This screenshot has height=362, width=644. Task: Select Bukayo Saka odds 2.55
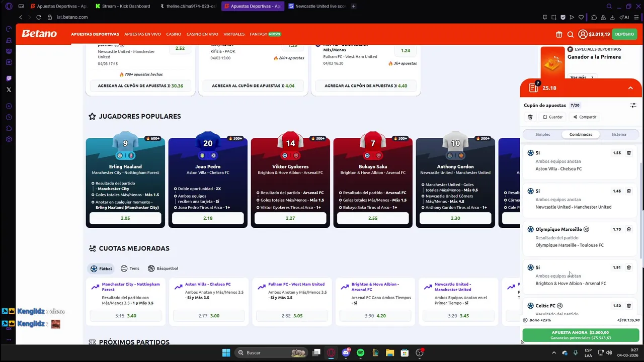point(373,218)
